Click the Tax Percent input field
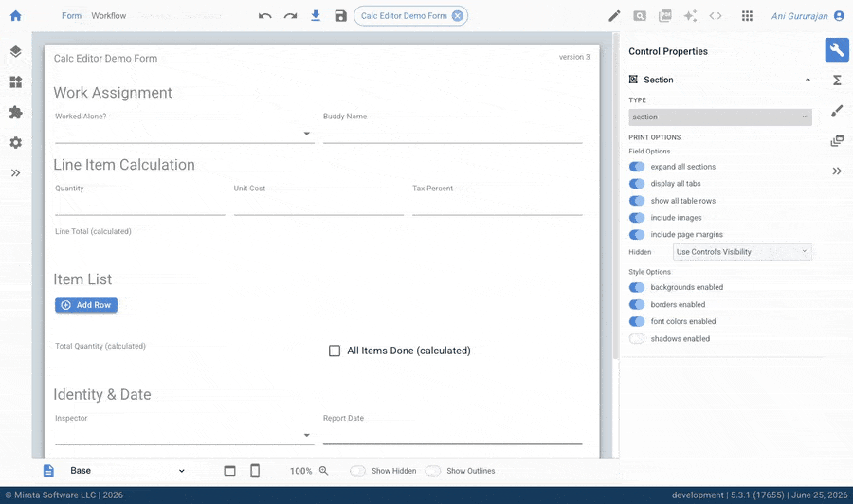 point(498,205)
